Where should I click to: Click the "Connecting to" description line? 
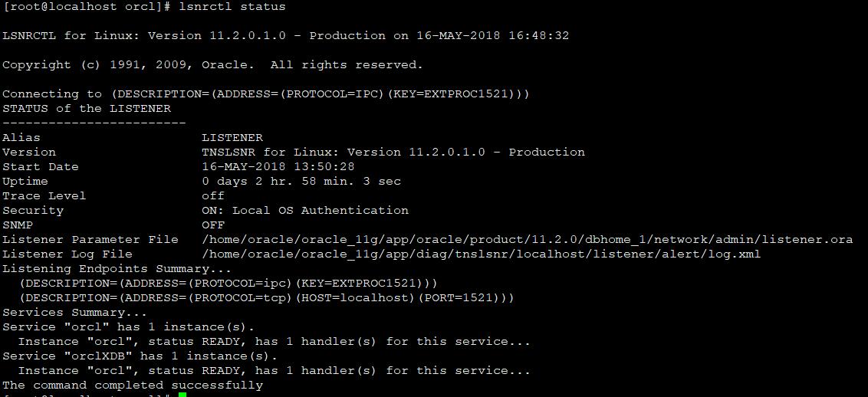[x=266, y=94]
